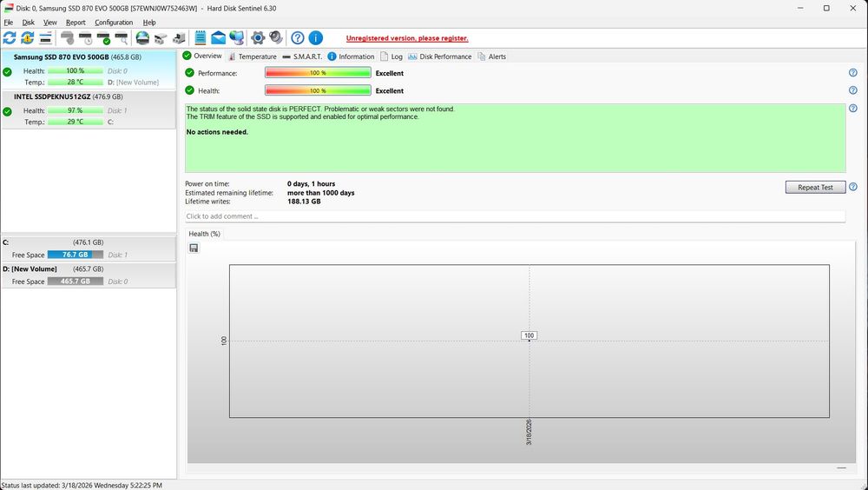Open the File menu
868x490 pixels.
(x=9, y=23)
